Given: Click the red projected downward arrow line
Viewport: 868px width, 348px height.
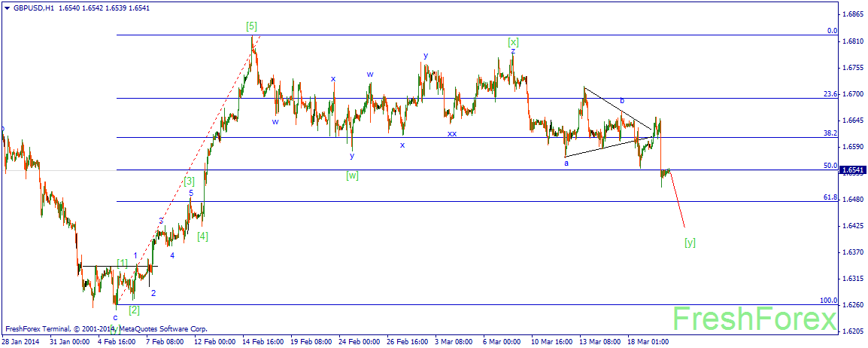Looking at the screenshot, I should coord(678,200).
